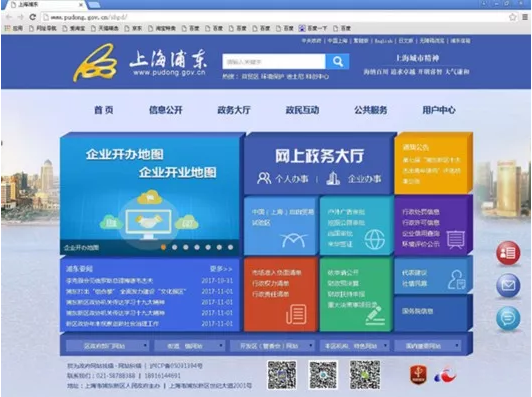Viewport: 532px width, 397px height.
Task: Select the fourth carousel dot
Action: (x=197, y=247)
